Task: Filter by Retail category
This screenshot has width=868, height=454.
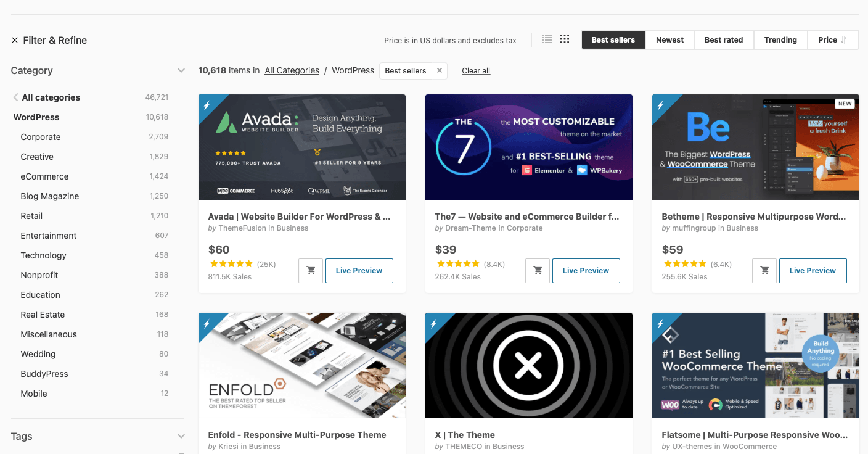Action: 31,216
